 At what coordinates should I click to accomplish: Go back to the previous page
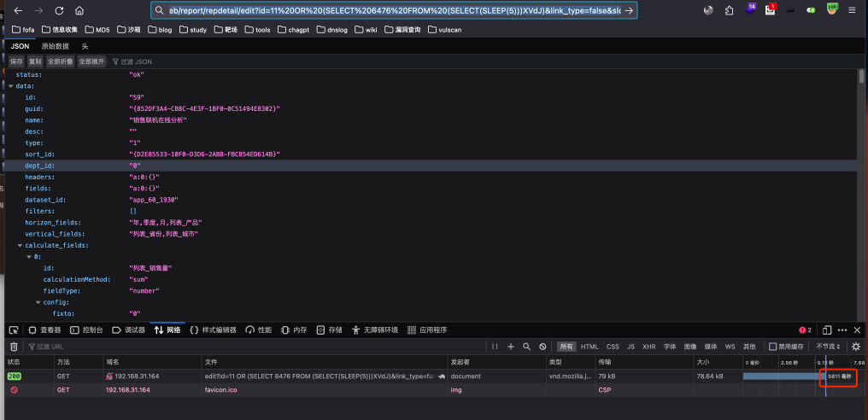click(x=18, y=10)
